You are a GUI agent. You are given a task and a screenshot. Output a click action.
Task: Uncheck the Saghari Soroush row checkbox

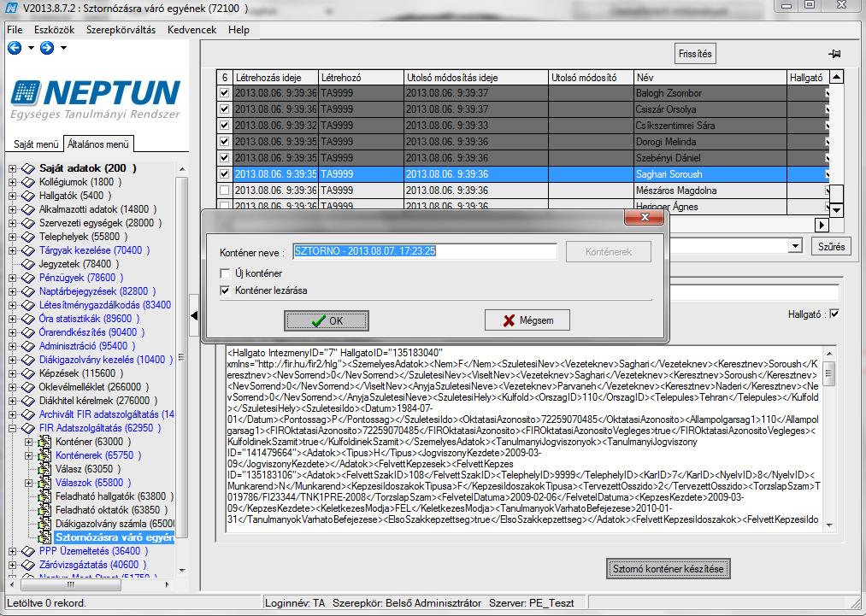pos(224,174)
